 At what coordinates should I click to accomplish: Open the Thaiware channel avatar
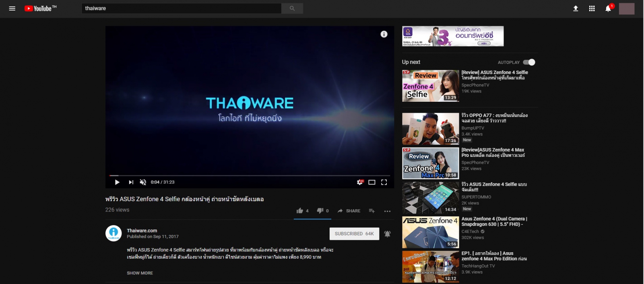[x=114, y=233]
